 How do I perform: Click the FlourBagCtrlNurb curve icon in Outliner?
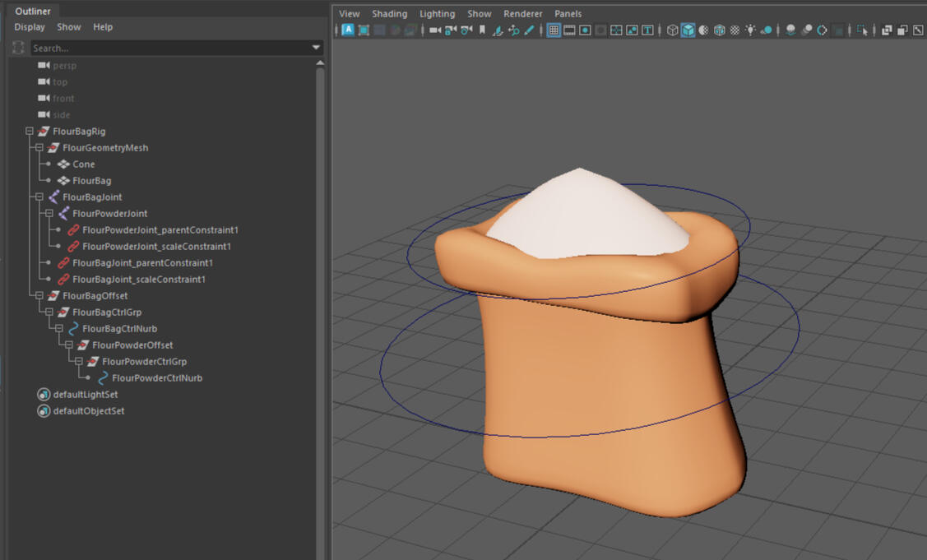[73, 329]
